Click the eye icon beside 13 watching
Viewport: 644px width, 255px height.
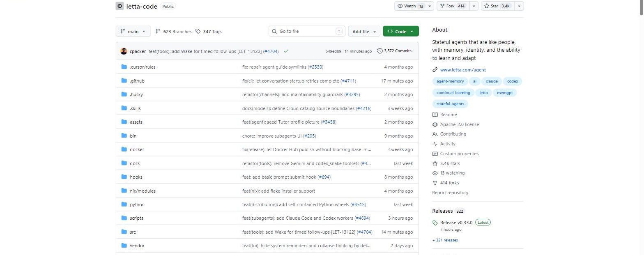[435, 173]
